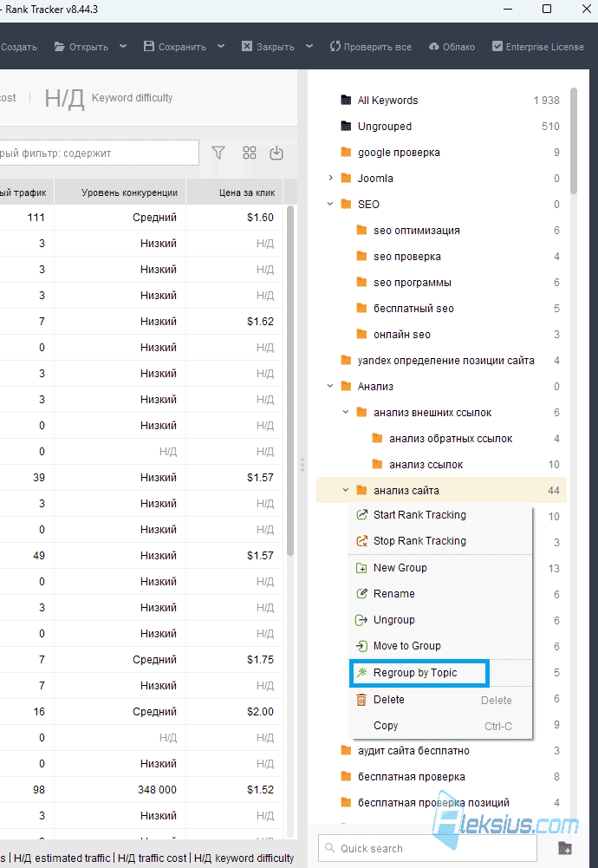
Task: Click the add new group folder icon
Action: 565,848
